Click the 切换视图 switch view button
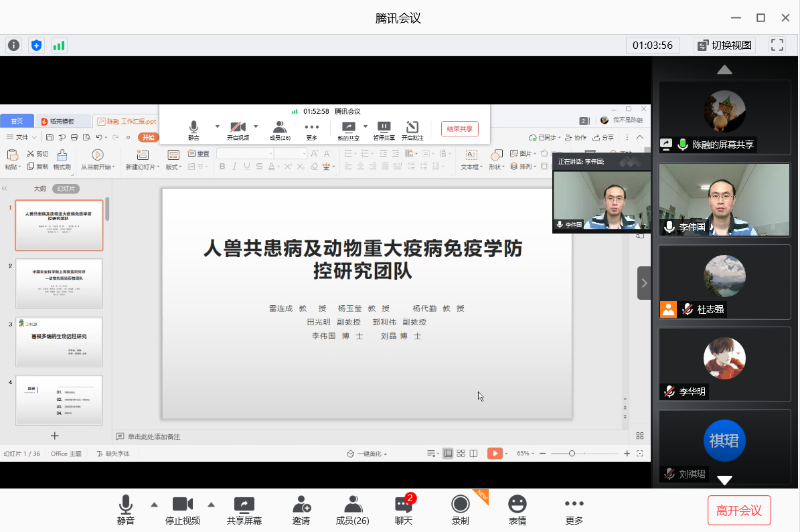This screenshot has height=532, width=800. coord(725,46)
